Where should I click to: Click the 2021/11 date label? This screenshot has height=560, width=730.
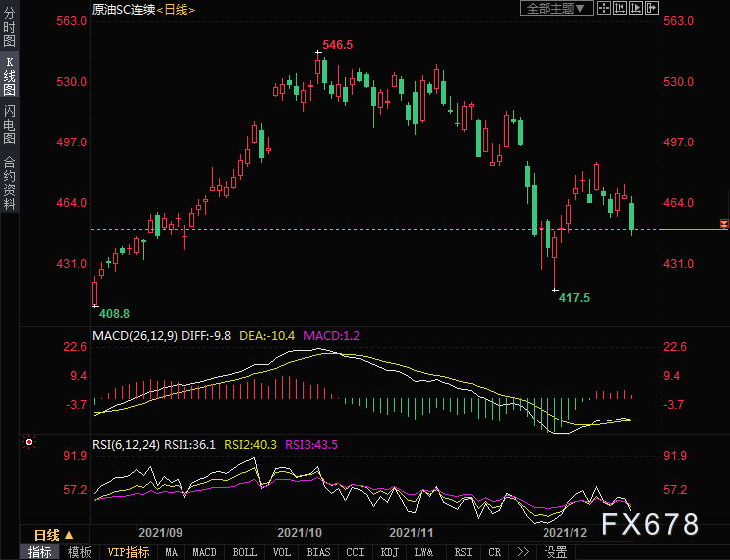(x=411, y=533)
